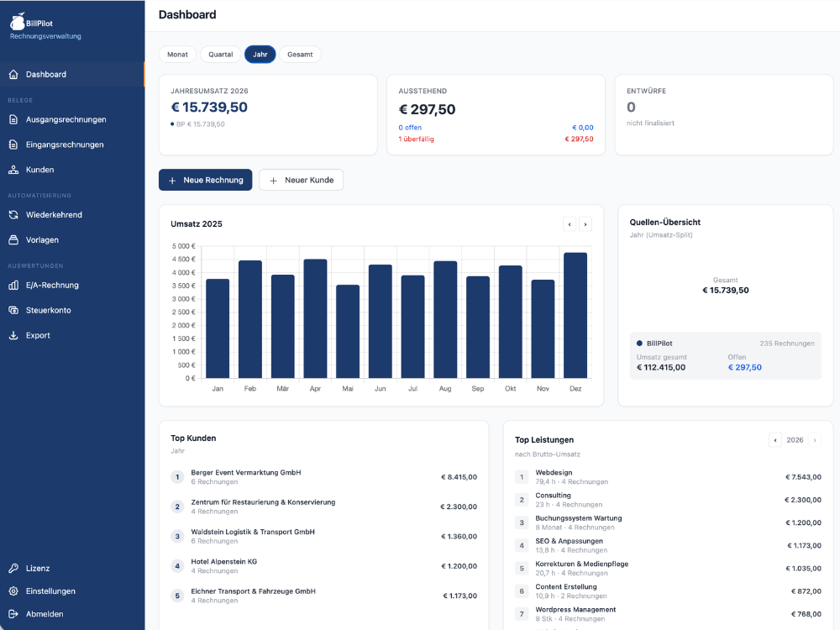Open Vorlagen from the sidebar
840x630 pixels.
click(x=72, y=240)
